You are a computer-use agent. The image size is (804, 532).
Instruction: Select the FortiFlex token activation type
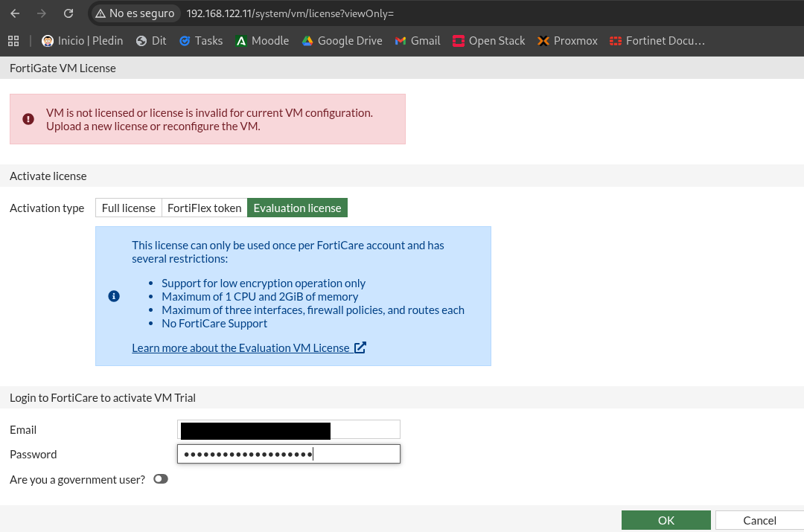point(205,208)
